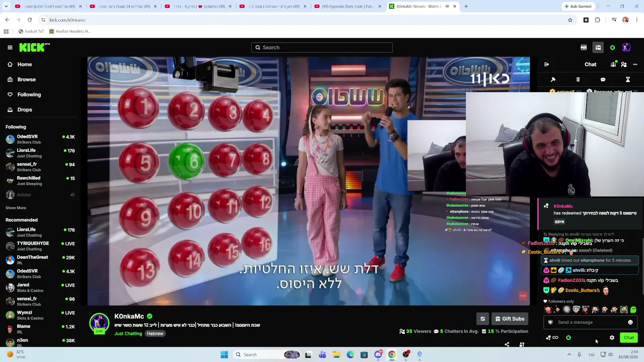The width and height of the screenshot is (644, 362).
Task: Open the DeenTheGreat recommended channel
Action: click(40, 260)
